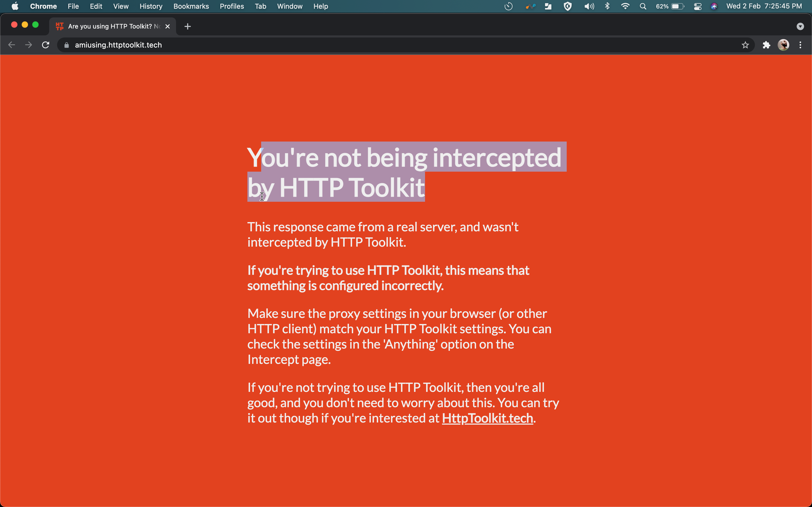This screenshot has height=507, width=812.
Task: Click the user profile avatar in toolbar
Action: point(784,45)
